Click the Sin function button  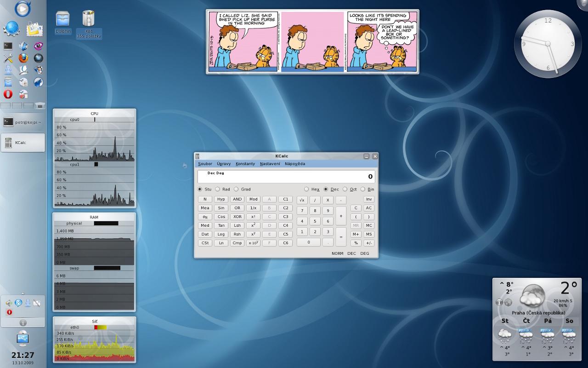coord(221,208)
